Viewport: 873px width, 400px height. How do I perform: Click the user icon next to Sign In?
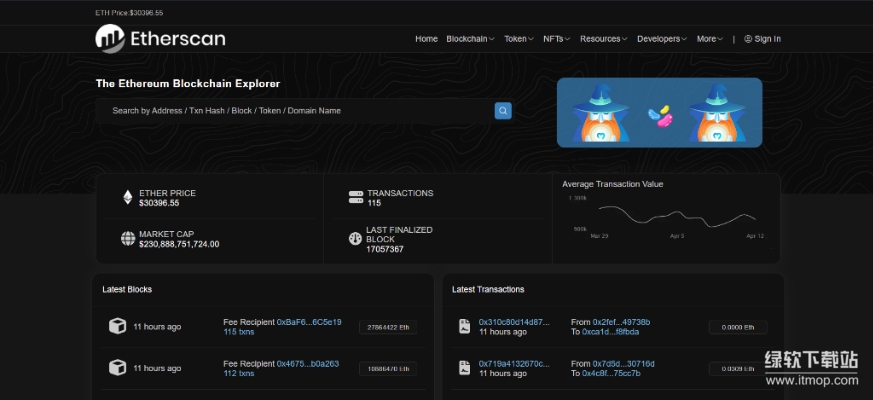[748, 39]
